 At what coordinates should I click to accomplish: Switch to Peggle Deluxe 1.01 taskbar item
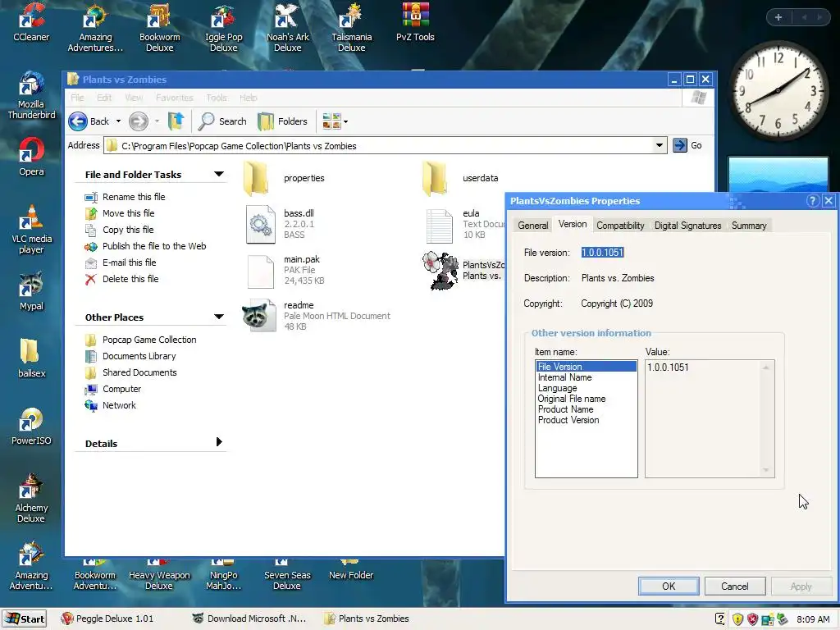[x=107, y=619]
